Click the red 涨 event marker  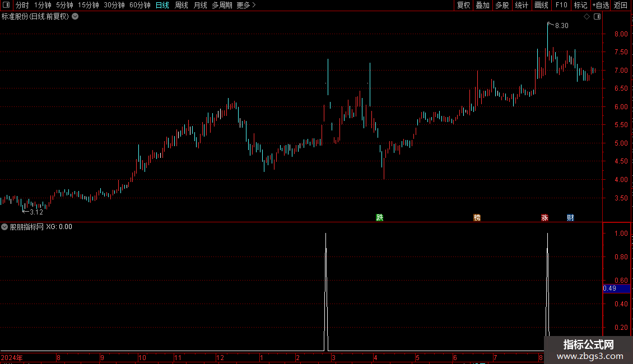(x=544, y=217)
